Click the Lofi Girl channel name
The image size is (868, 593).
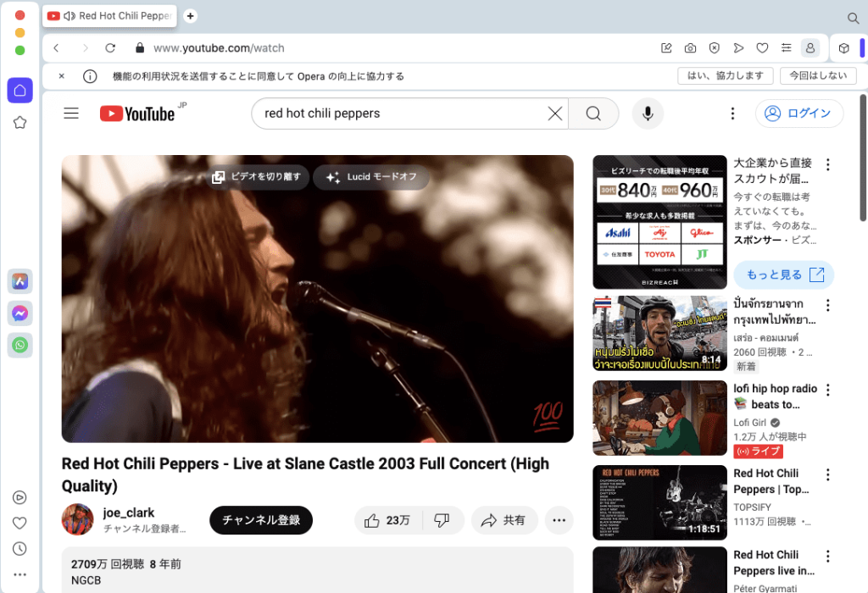coord(750,423)
